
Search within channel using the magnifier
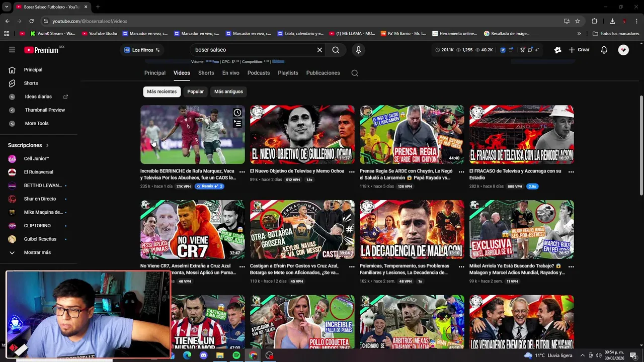coord(355,73)
